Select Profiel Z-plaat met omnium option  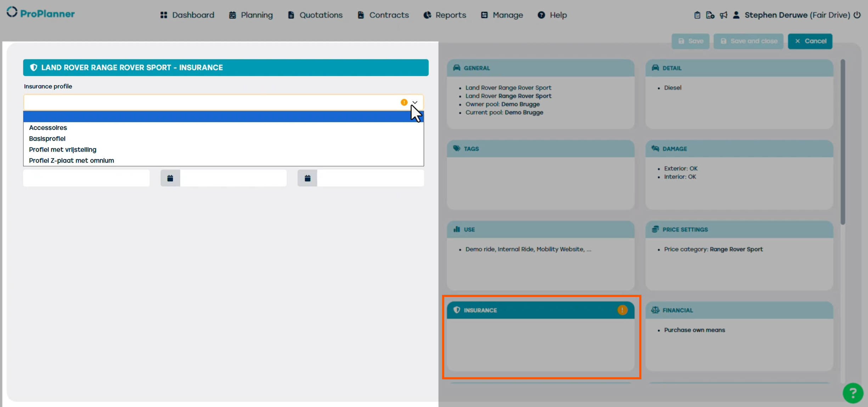(x=71, y=161)
